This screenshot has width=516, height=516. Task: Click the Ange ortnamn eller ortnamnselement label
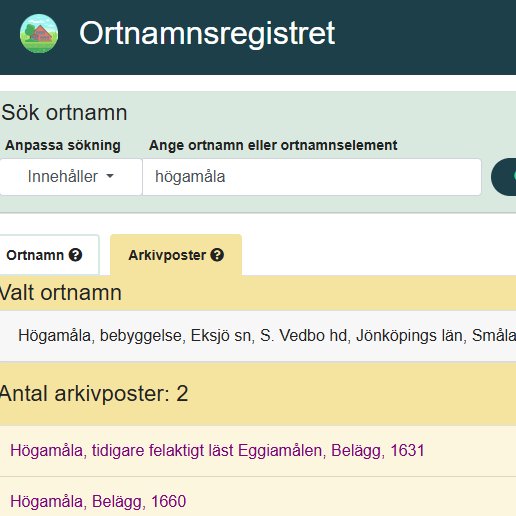[x=273, y=145]
